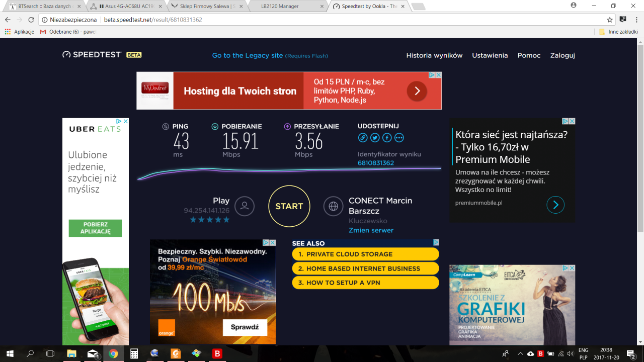The width and height of the screenshot is (644, 362).
Task: Click the EITCA graphics course ad
Action: click(512, 305)
